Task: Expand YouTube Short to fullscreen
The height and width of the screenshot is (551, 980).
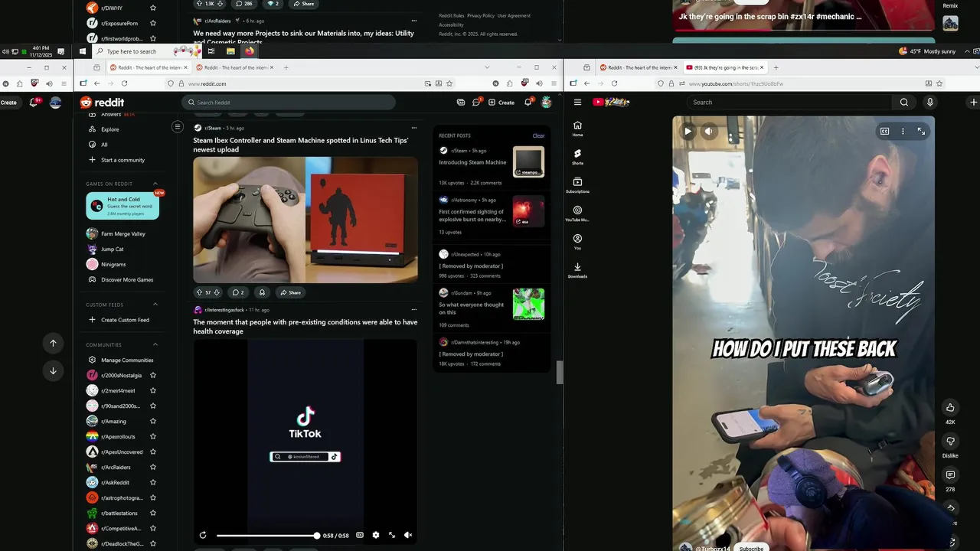Action: (921, 131)
